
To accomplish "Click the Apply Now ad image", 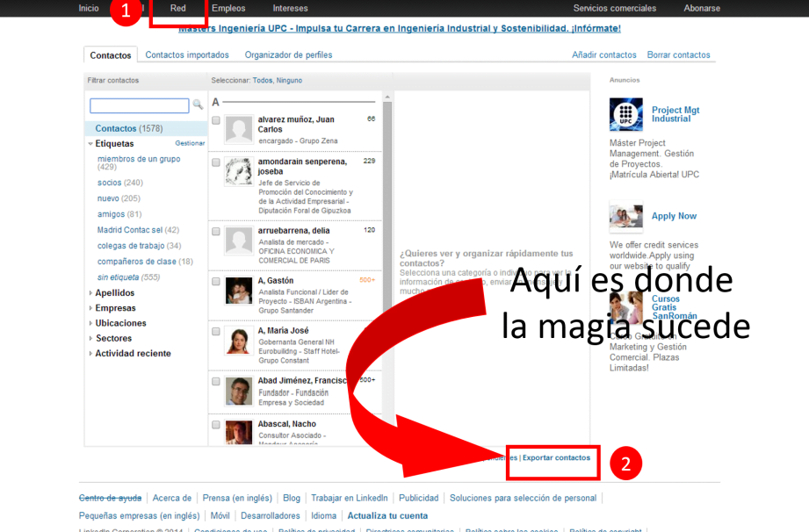I will coord(626,216).
